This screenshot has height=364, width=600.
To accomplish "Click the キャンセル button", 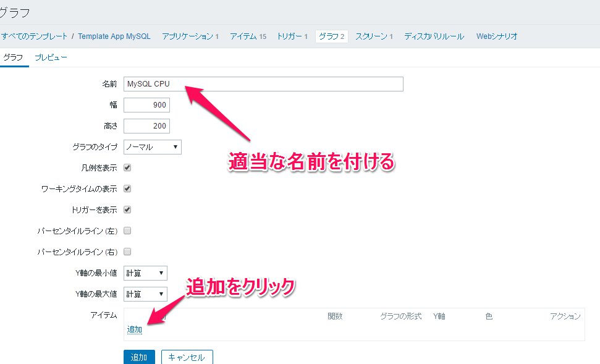I will click(x=187, y=357).
